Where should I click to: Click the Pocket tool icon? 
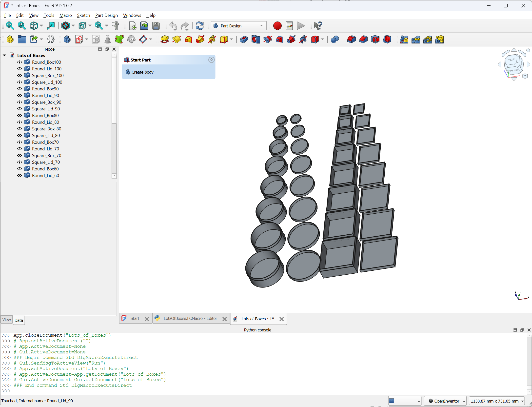244,40
